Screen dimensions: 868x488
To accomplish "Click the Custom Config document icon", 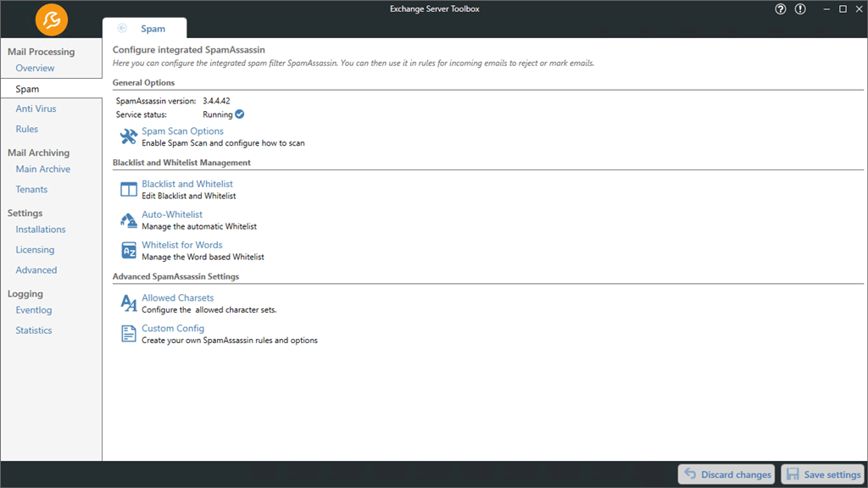I will tap(128, 334).
